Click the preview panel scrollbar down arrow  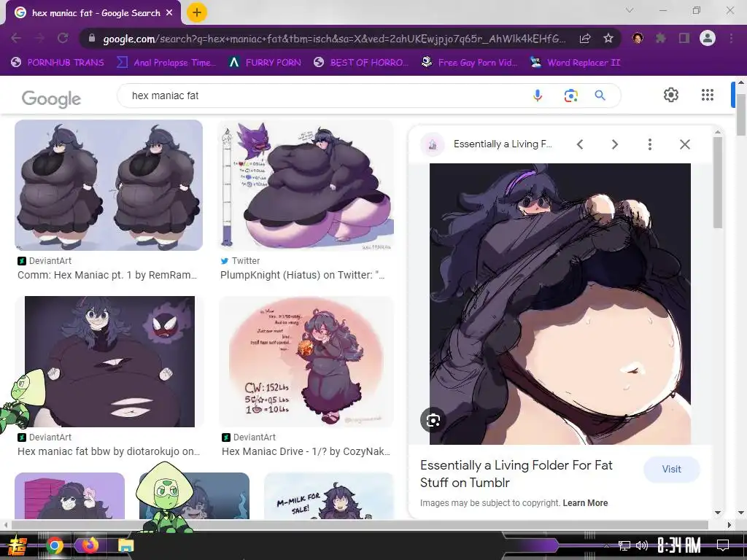point(718,513)
